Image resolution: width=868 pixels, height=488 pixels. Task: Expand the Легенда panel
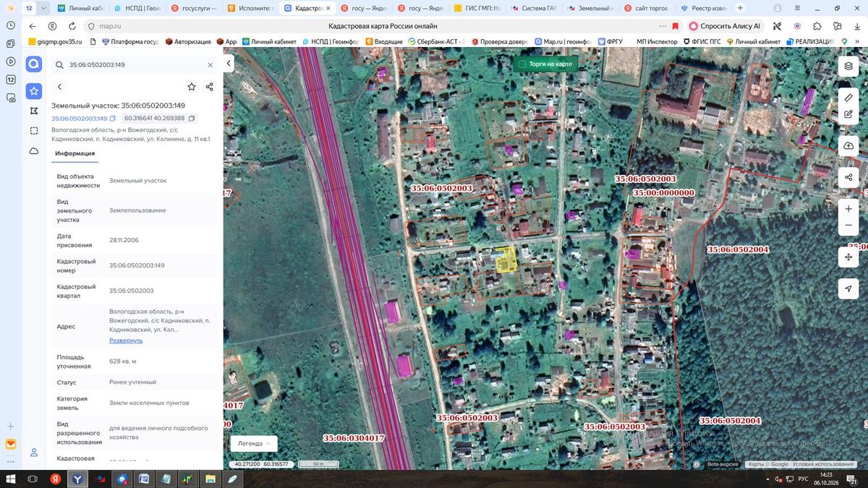tap(254, 443)
